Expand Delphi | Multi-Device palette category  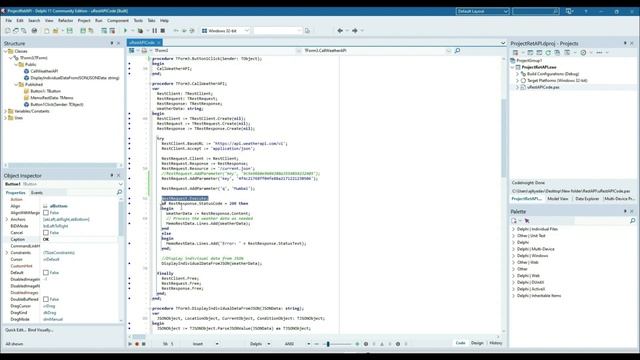513,249
